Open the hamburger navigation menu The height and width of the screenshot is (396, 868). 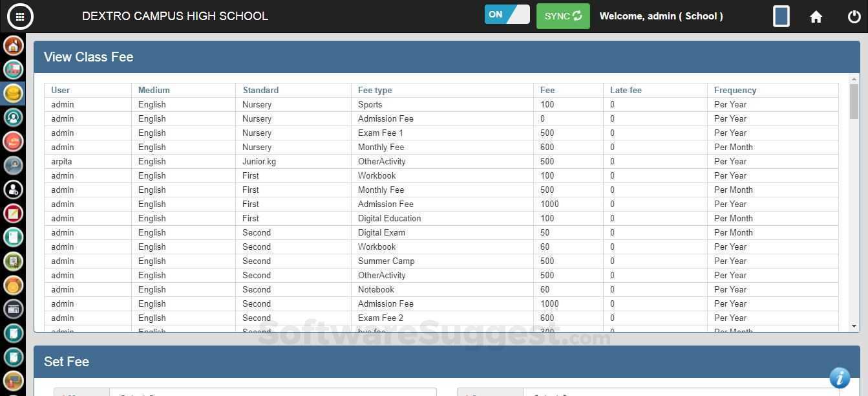(x=20, y=16)
